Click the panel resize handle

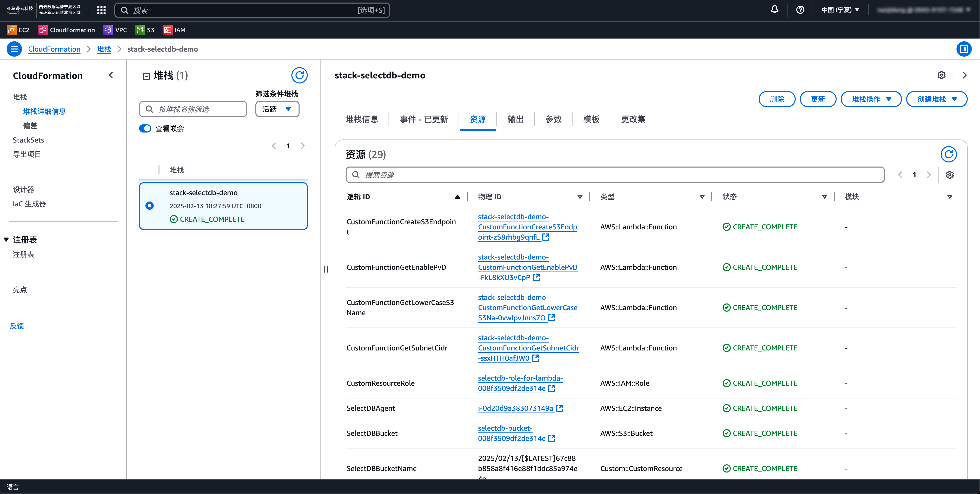click(326, 269)
